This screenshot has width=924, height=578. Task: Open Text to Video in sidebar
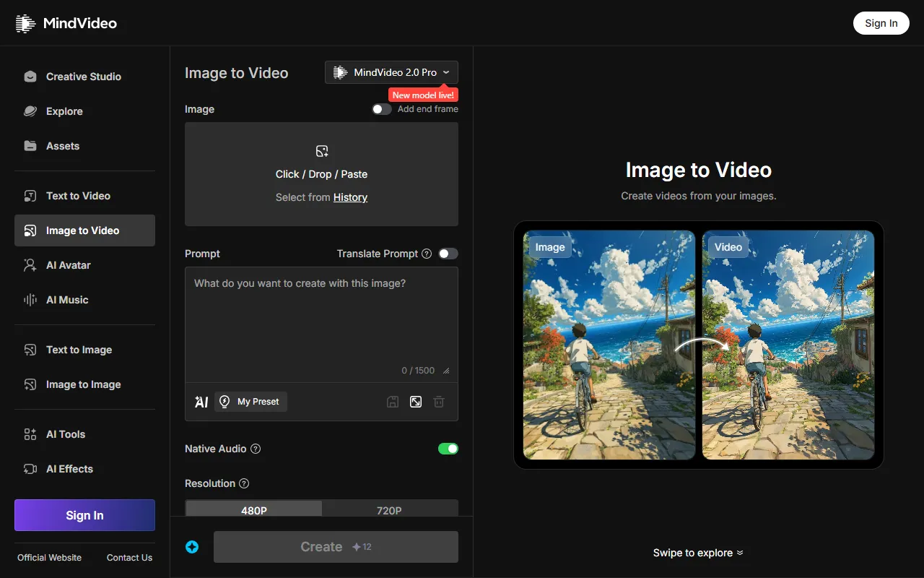click(x=78, y=196)
